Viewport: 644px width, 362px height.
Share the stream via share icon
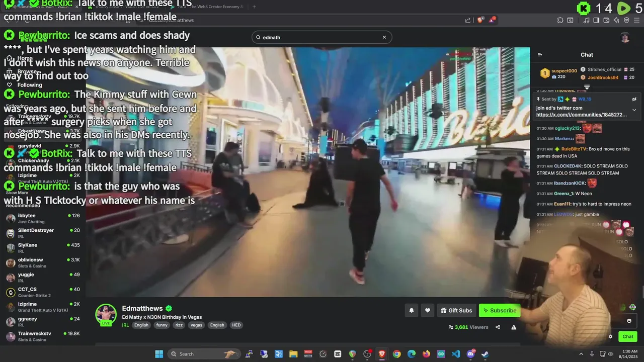498,327
